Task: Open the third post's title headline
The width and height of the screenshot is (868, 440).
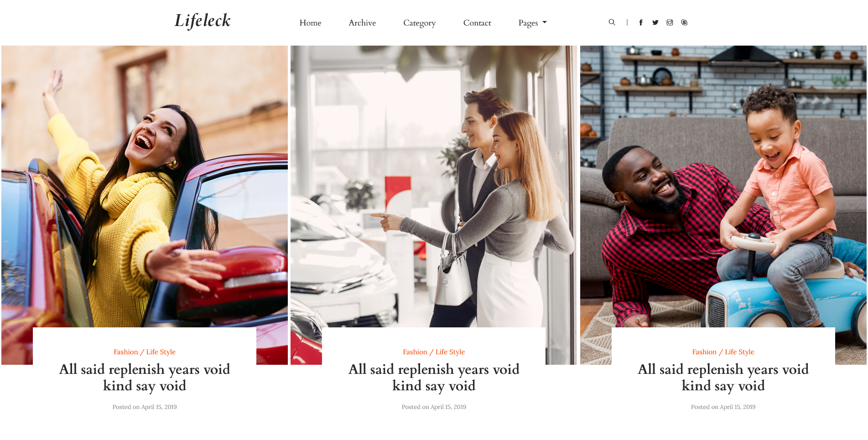Action: click(723, 378)
